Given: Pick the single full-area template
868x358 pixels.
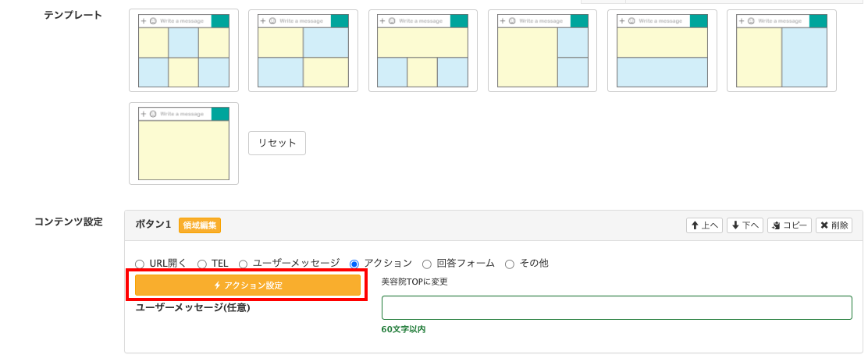Looking at the screenshot, I should pyautogui.click(x=183, y=144).
